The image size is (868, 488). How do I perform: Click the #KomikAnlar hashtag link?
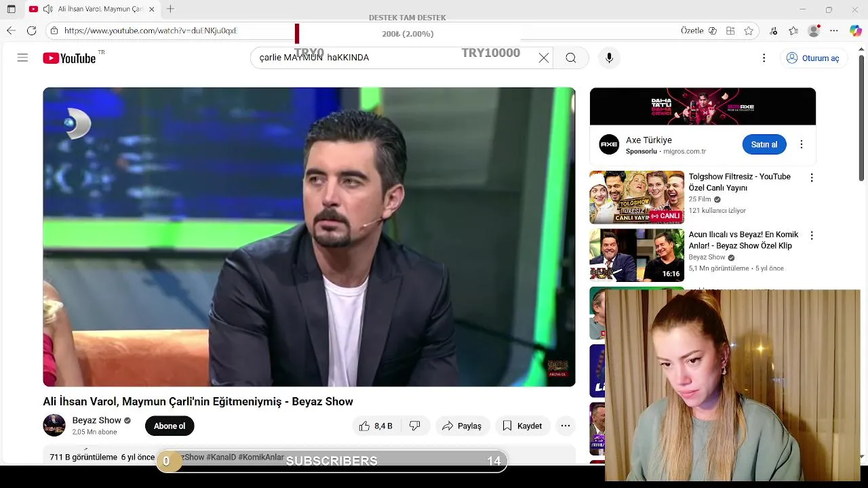pos(261,457)
